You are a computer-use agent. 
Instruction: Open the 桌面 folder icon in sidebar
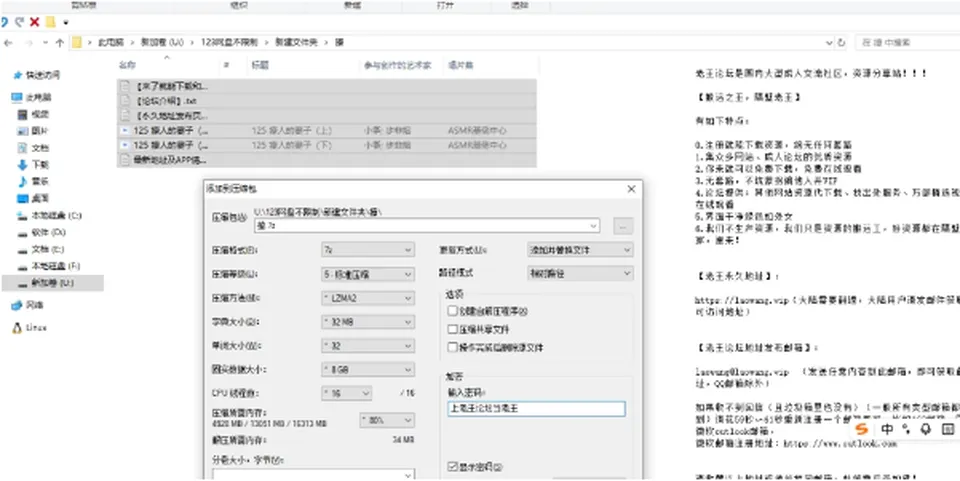coord(22,199)
